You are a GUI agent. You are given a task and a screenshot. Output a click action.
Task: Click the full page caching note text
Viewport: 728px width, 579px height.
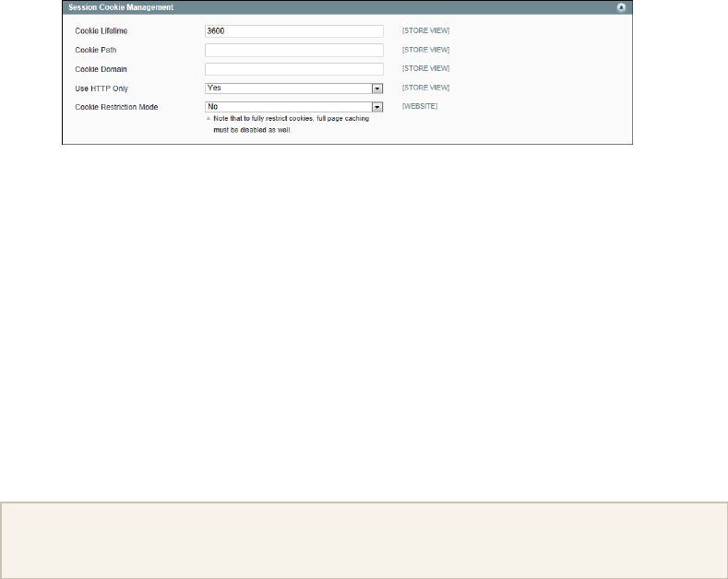(291, 124)
